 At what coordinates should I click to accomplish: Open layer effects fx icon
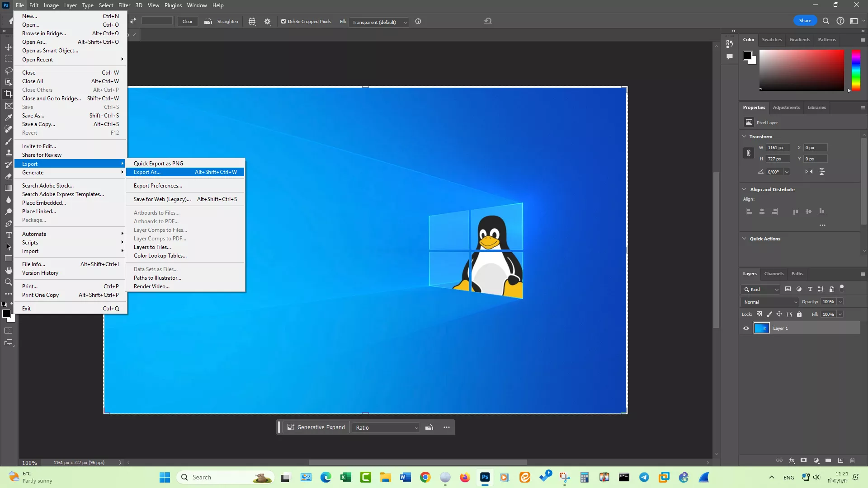792,460
